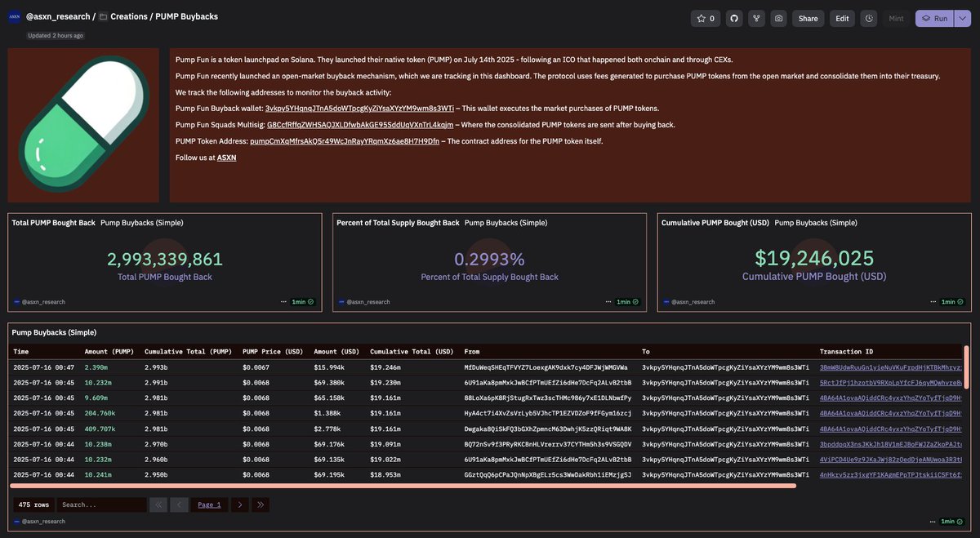Click the ASXN avatar logo
This screenshot has width=980, height=538.
pos(14,16)
